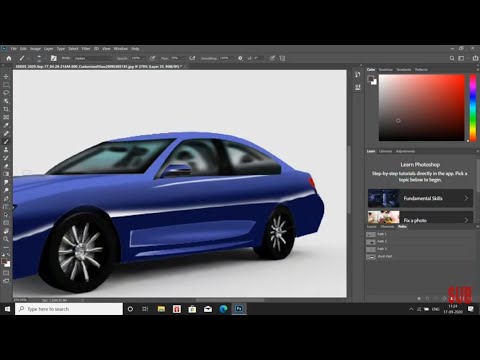This screenshot has height=360, width=480.
Task: Switch to the Swatches tab
Action: [x=386, y=70]
